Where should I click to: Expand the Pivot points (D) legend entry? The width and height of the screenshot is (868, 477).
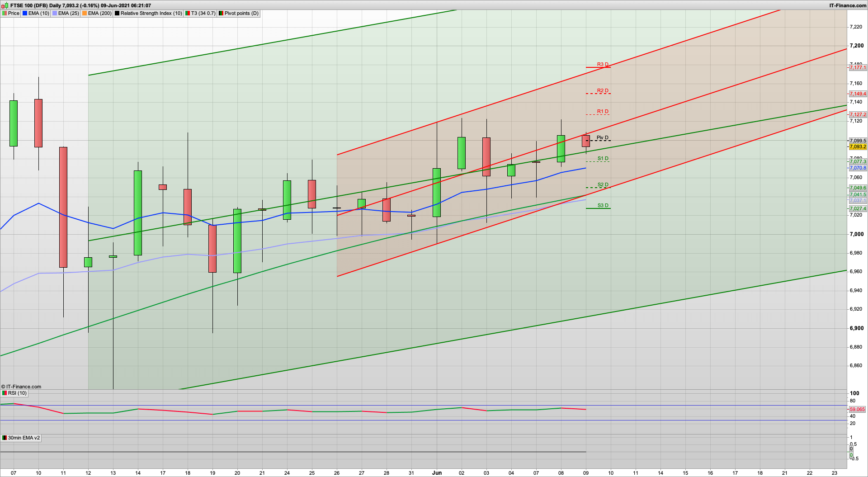pyautogui.click(x=238, y=13)
